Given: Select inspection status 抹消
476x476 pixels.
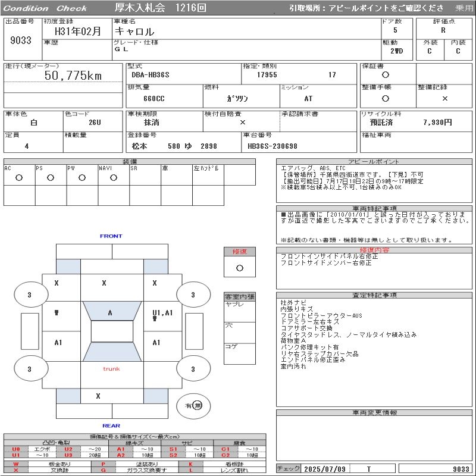Looking at the screenshot, I should (x=152, y=123).
